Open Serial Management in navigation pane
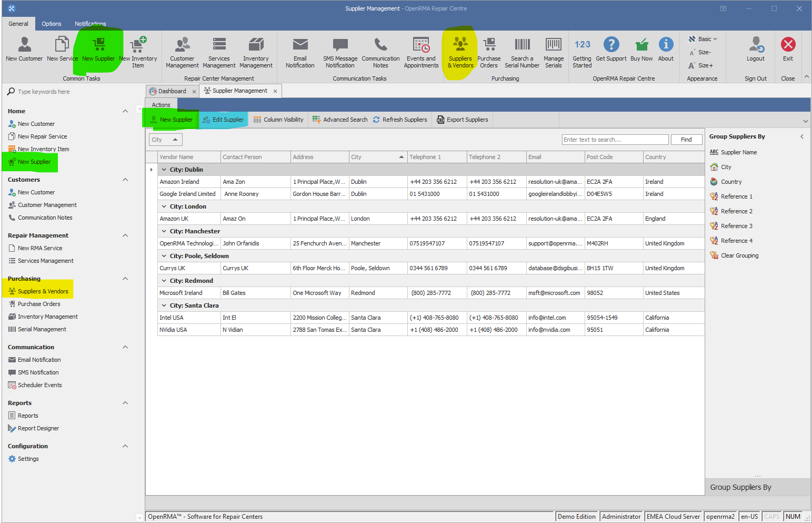Screen dimensions: 812x523 point(37,329)
